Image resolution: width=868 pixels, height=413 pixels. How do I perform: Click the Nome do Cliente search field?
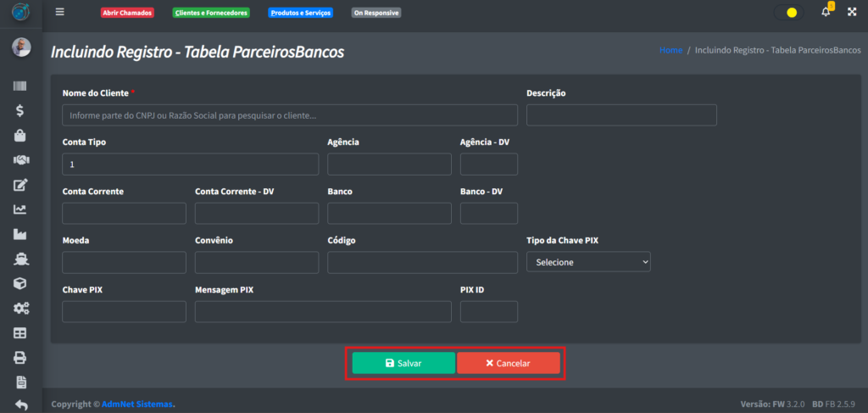coord(289,115)
